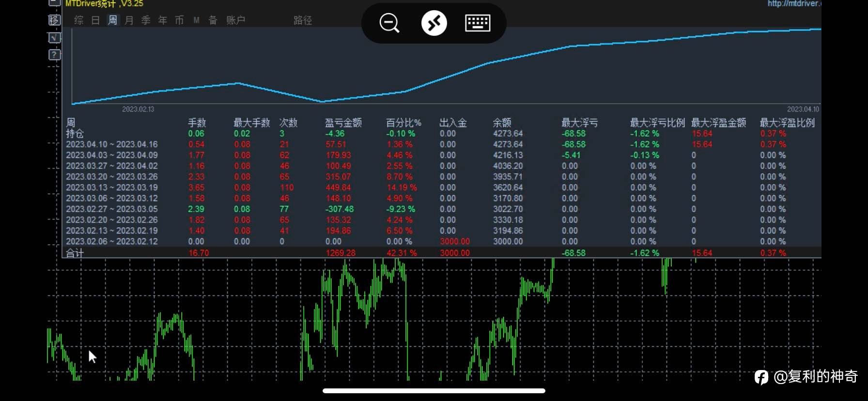Screen dimensions: 868x401
Task: Open the 年 yearly tab
Action: (163, 20)
